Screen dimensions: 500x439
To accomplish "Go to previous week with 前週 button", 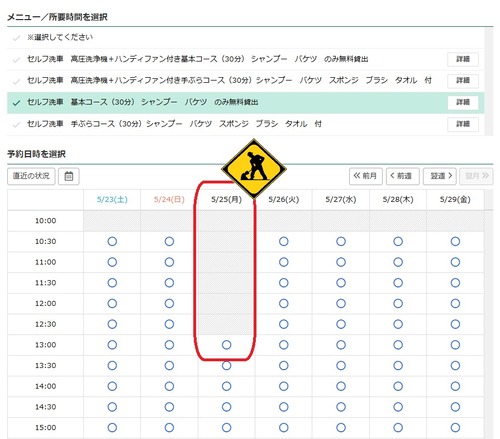I will (403, 176).
